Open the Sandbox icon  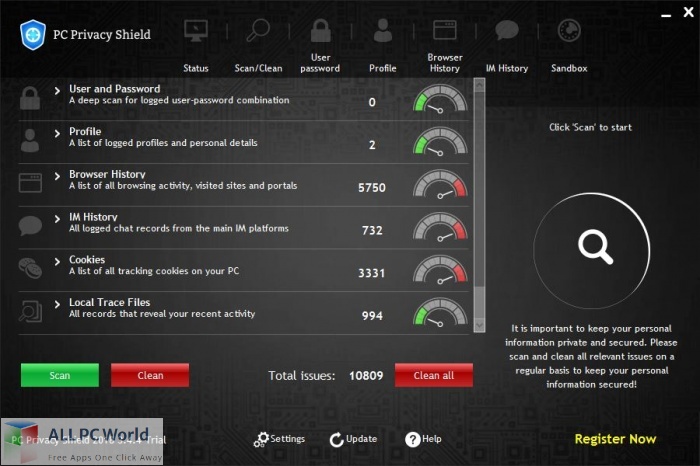point(569,30)
